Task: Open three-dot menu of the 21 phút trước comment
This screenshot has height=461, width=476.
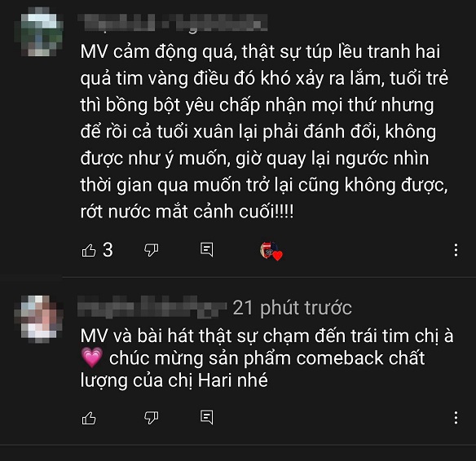Action: click(456, 418)
